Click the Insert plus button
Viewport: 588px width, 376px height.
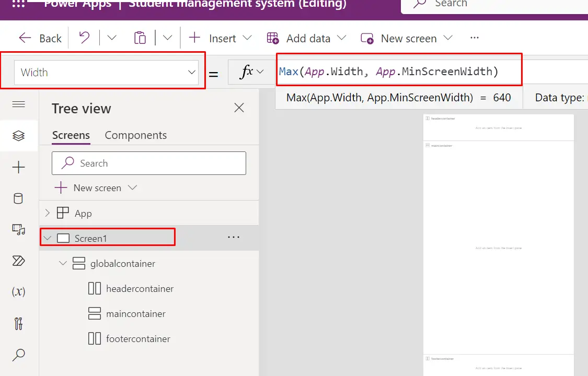(x=194, y=38)
